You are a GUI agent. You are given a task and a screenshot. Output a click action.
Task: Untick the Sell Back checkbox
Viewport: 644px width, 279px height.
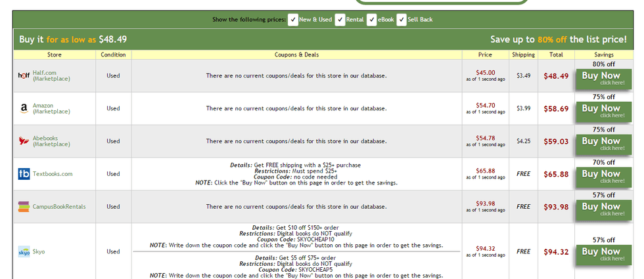[402, 20]
